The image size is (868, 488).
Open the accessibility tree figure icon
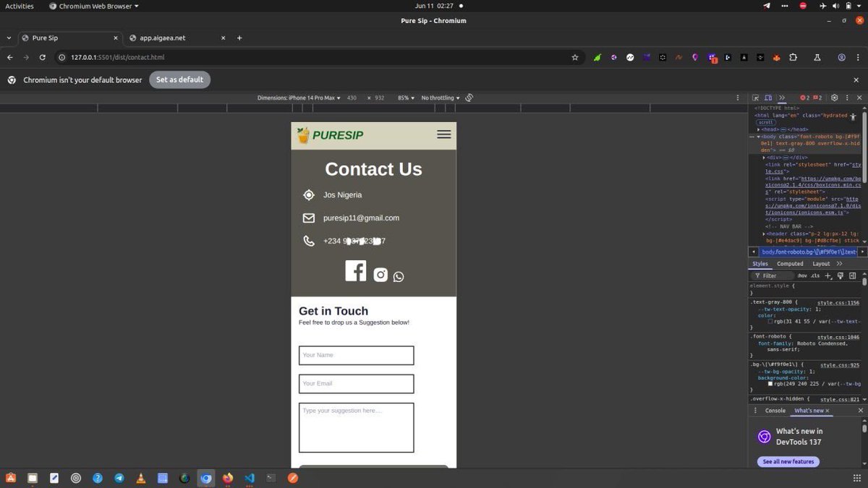(854, 116)
